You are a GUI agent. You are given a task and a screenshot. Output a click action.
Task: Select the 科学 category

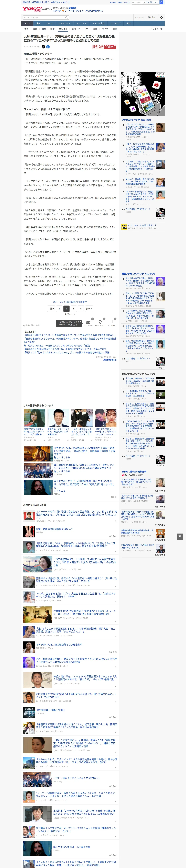[x=95, y=29]
